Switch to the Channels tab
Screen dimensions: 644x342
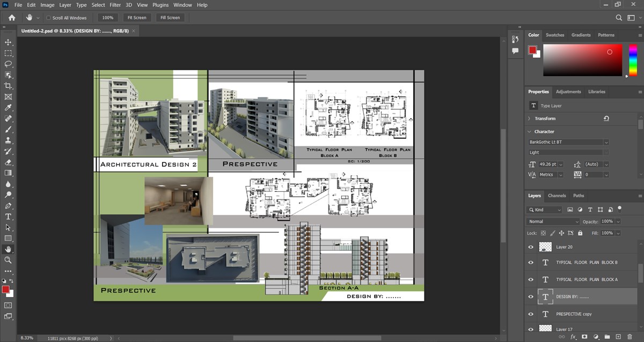tap(557, 196)
